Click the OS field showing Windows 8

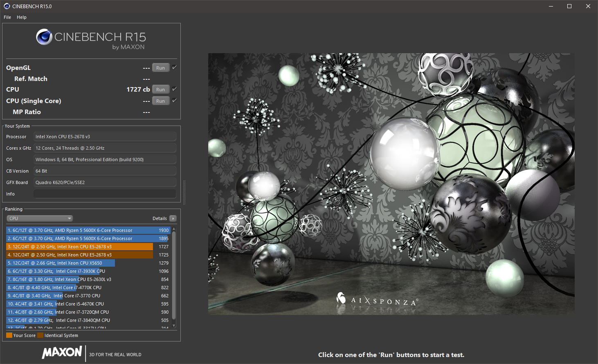[105, 160]
